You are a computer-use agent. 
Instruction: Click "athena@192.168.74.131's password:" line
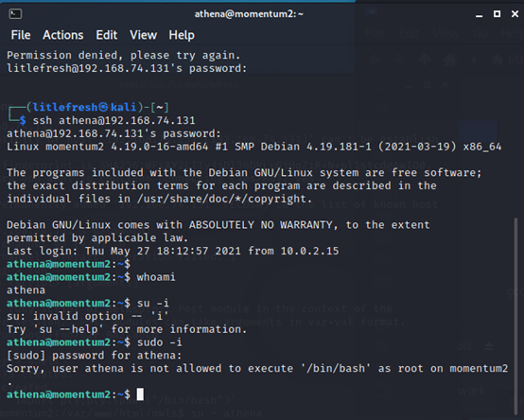pyautogui.click(x=114, y=133)
